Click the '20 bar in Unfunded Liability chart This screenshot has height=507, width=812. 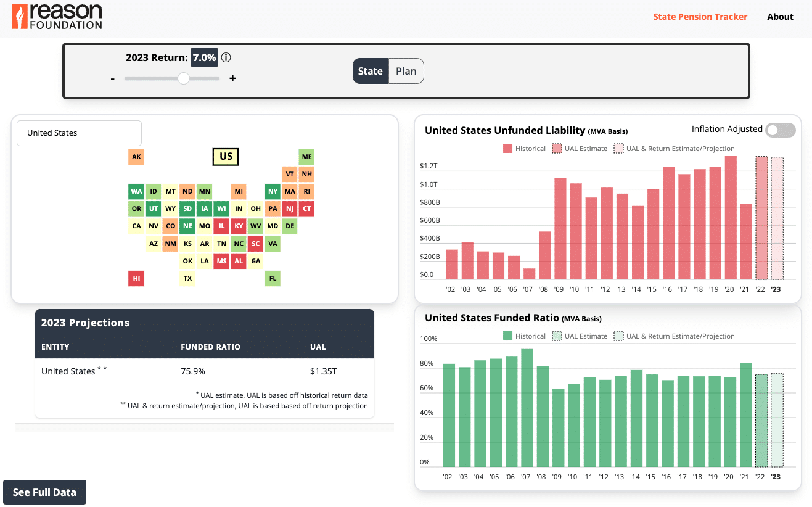[x=731, y=218]
